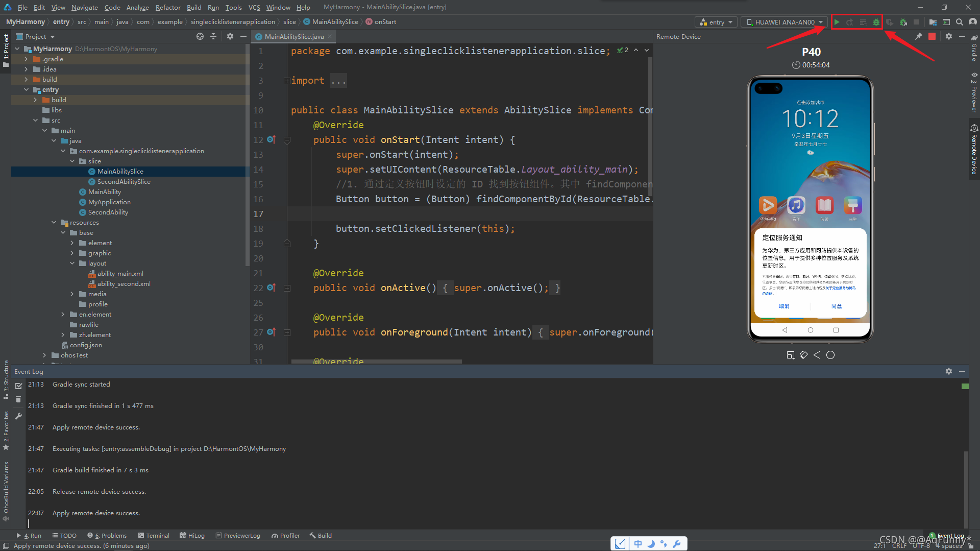Click the locate-file target icon in Project panel
The width and height of the screenshot is (980, 551).
coord(200,36)
